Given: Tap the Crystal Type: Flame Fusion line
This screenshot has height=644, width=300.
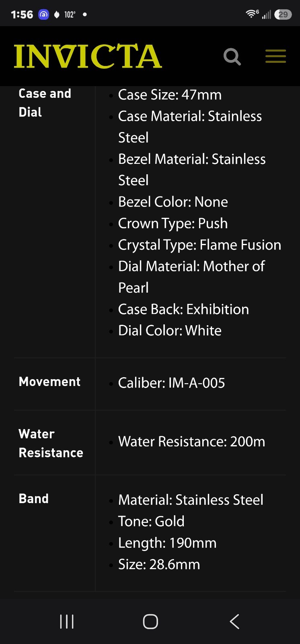Looking at the screenshot, I should click(199, 245).
